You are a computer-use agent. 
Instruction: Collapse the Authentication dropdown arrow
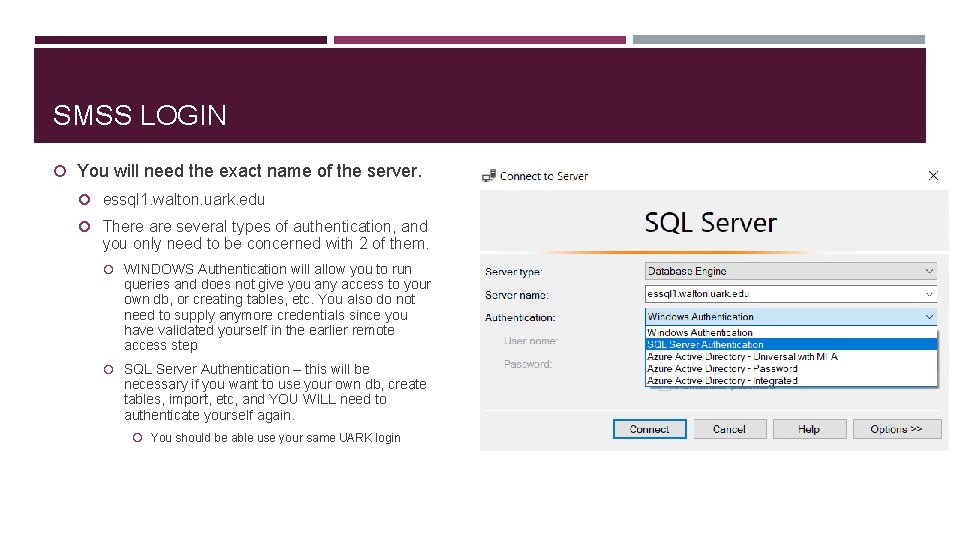[929, 317]
